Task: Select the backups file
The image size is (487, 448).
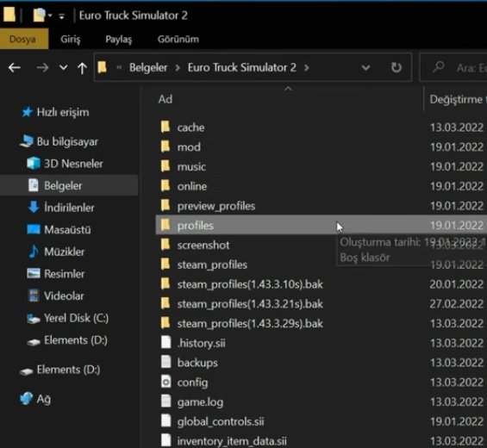Action: [x=197, y=363]
